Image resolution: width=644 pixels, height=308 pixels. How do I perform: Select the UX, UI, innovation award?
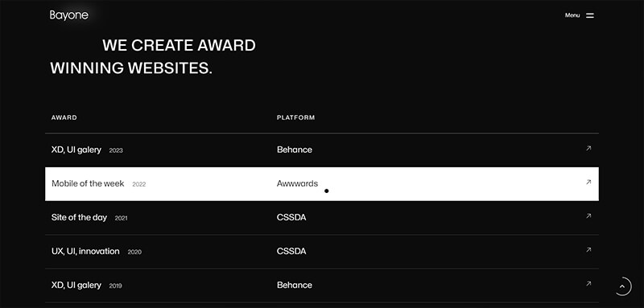(85, 251)
